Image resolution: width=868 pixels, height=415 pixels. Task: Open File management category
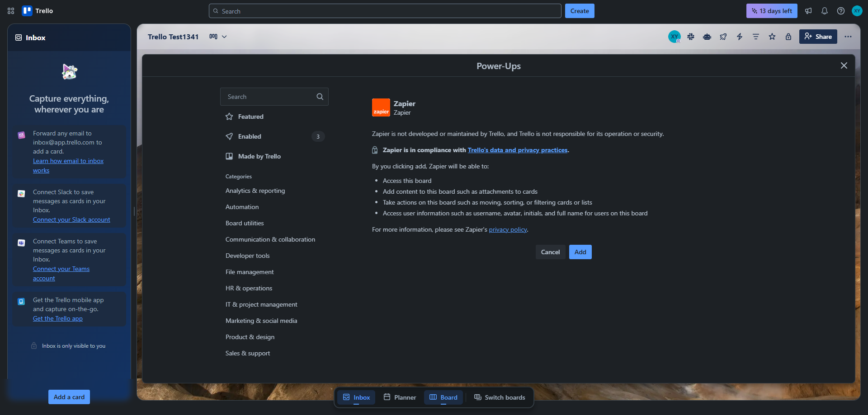click(x=250, y=272)
